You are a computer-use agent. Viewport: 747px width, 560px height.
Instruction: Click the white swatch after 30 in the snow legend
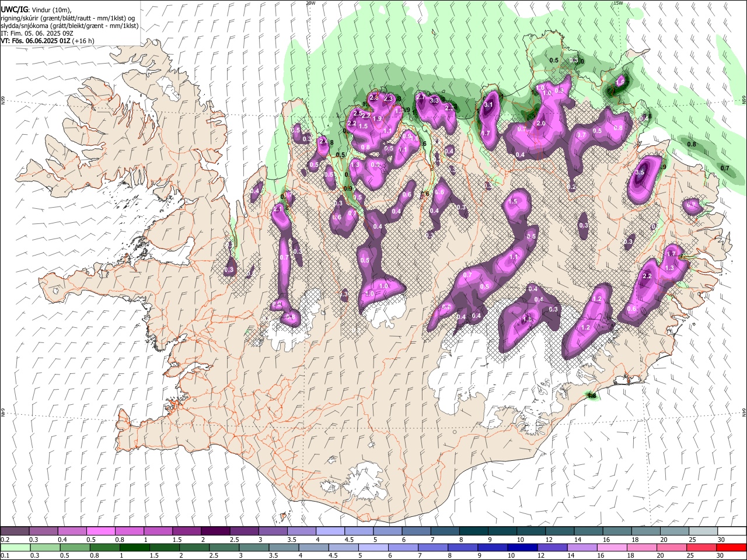point(732,531)
